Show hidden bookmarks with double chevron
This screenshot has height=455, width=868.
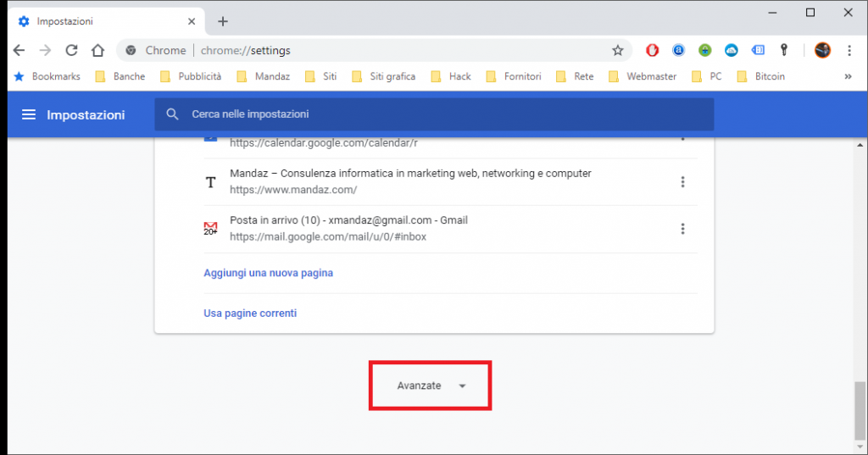(848, 76)
